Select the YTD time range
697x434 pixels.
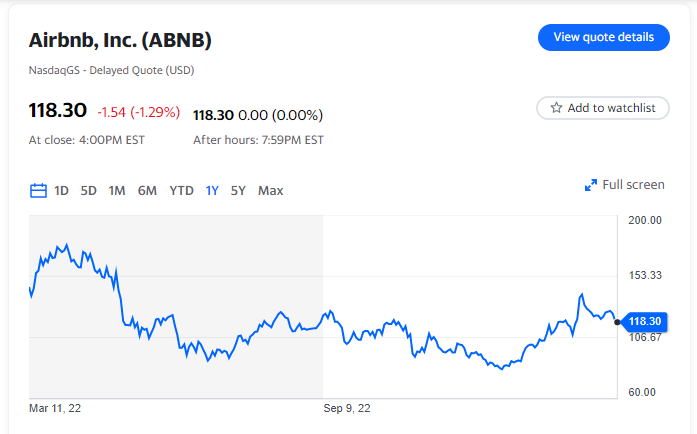click(181, 190)
